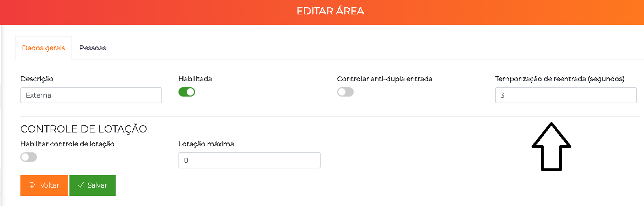Click the green Salvar button

click(93, 185)
